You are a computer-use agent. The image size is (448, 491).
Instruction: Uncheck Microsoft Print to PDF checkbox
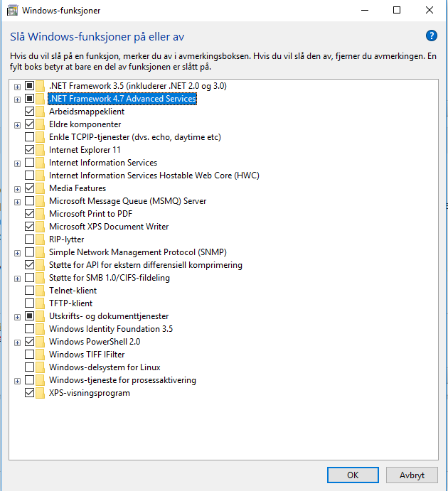click(29, 214)
